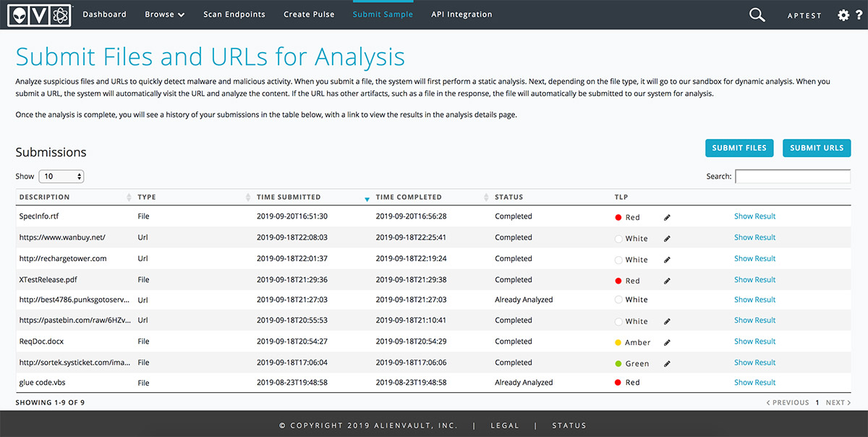Select the SpecInfo.rtf description cell

click(x=41, y=216)
